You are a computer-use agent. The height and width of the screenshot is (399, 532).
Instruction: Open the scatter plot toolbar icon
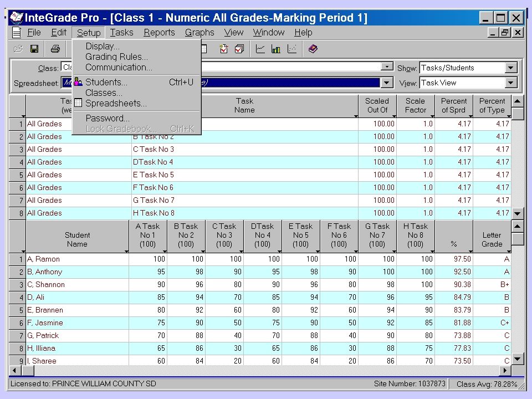tap(292, 49)
